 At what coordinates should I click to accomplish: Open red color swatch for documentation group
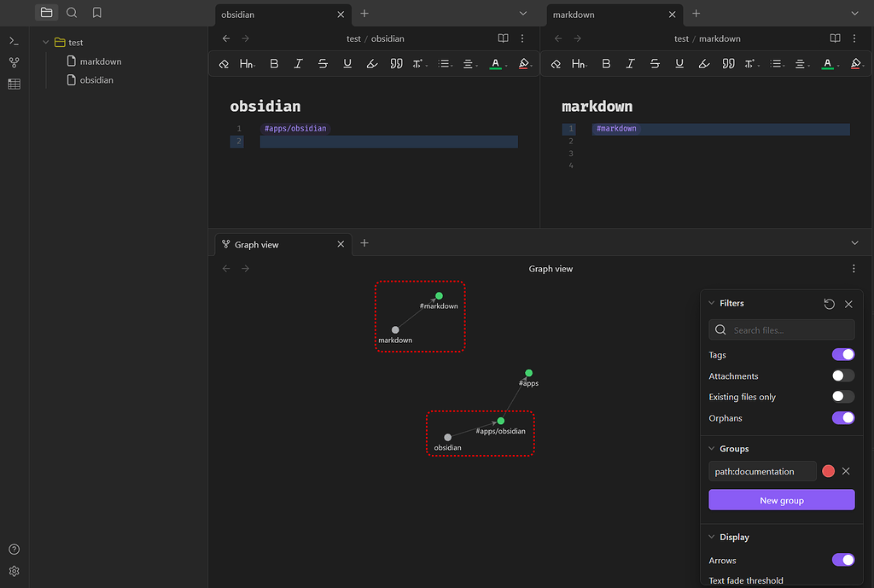[828, 471]
